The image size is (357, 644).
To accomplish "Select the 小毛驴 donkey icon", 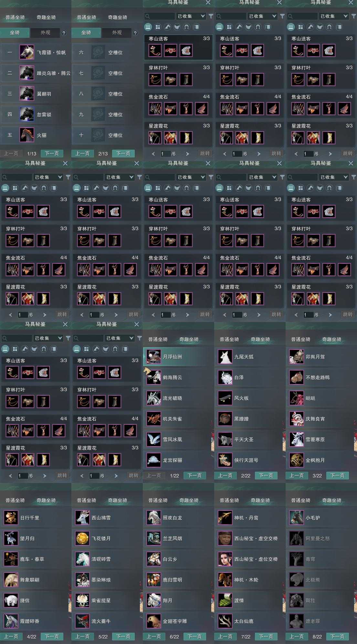I will 296,518.
